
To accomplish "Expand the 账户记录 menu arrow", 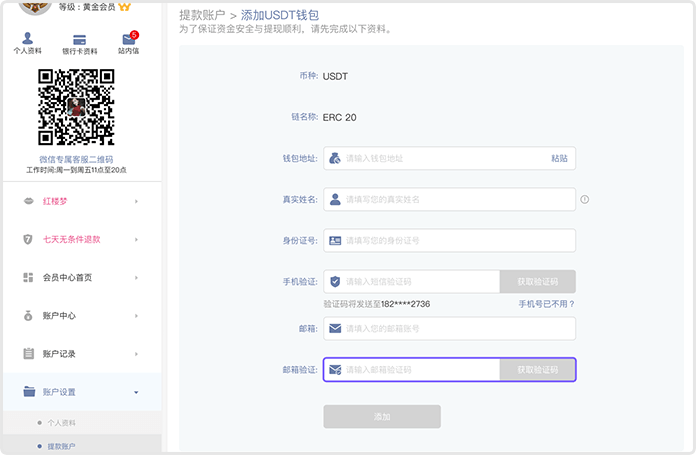I will click(x=136, y=354).
